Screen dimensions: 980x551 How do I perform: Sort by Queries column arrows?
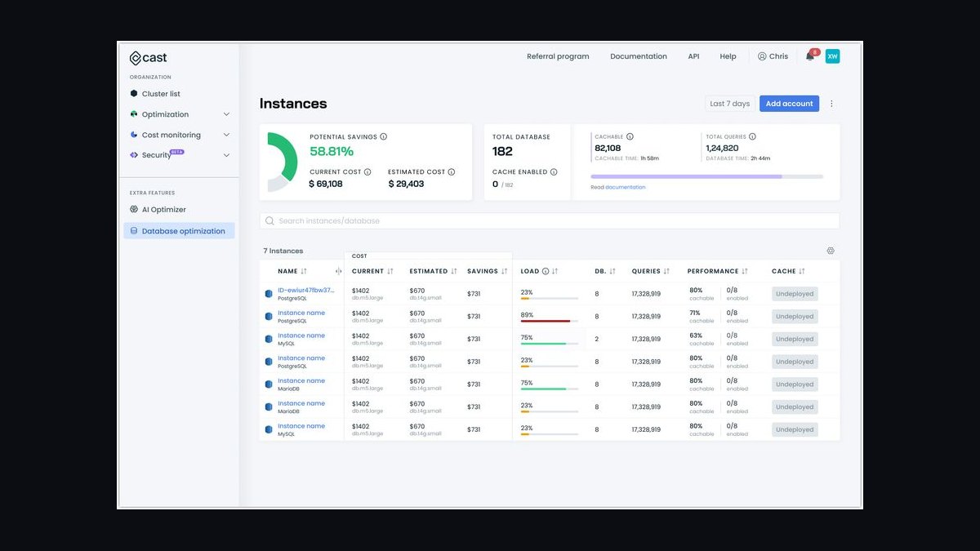[x=667, y=271]
